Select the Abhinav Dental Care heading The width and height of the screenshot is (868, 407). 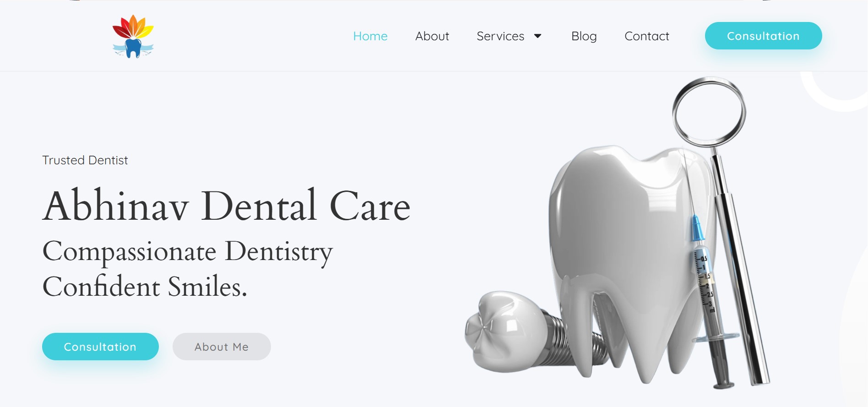pyautogui.click(x=226, y=206)
